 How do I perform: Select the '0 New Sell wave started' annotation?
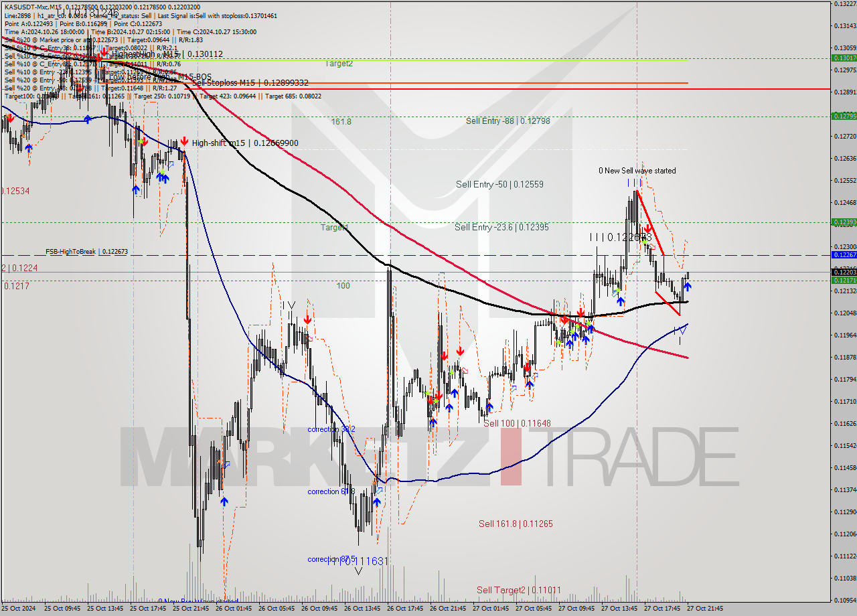(637, 171)
